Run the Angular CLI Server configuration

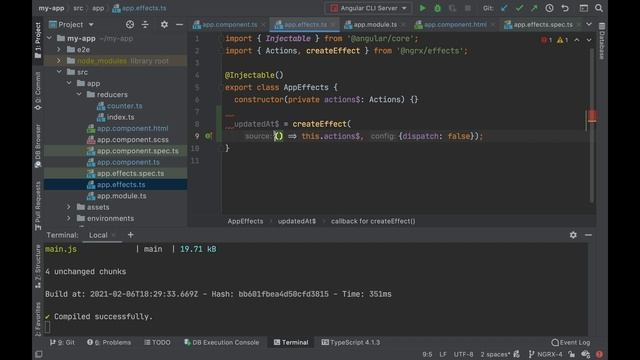click(x=422, y=8)
